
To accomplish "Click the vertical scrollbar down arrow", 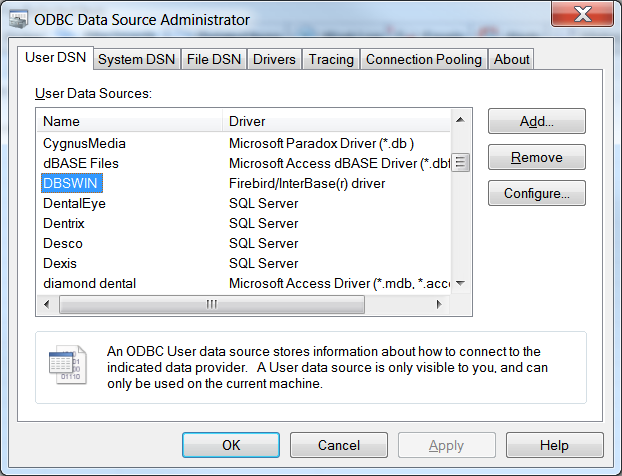I will pyautogui.click(x=460, y=283).
